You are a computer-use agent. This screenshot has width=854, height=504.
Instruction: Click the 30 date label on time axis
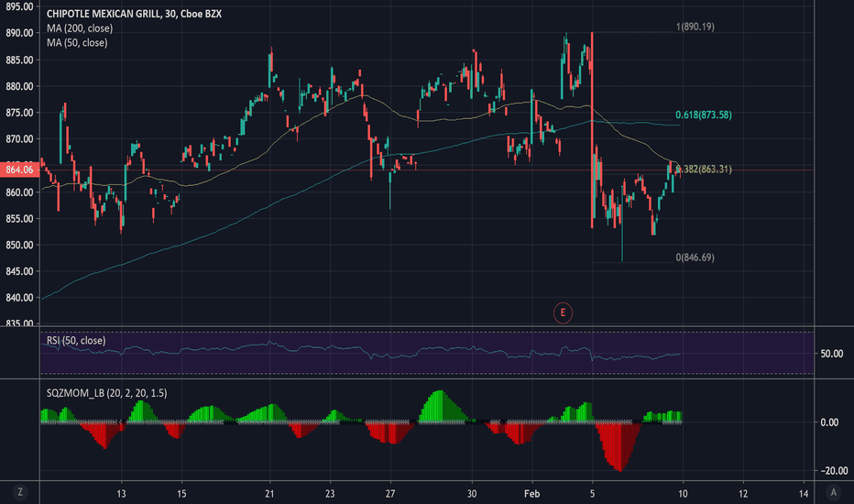click(x=472, y=494)
